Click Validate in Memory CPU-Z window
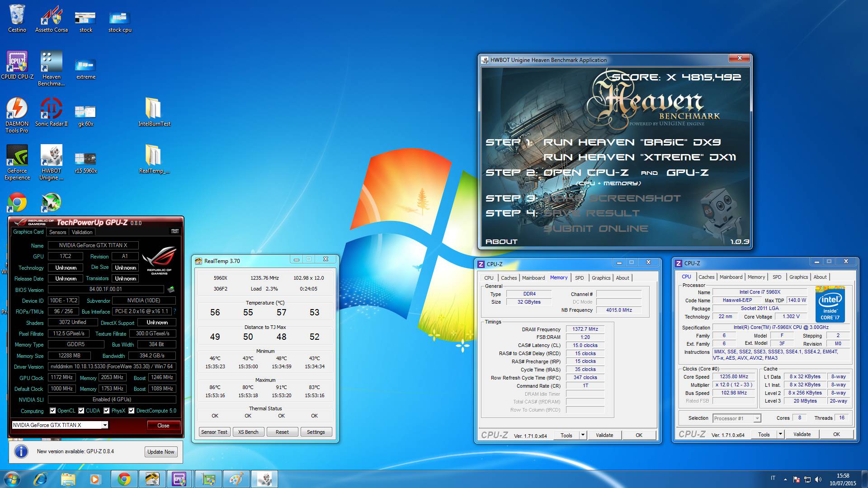This screenshot has height=488, width=868. tap(604, 435)
